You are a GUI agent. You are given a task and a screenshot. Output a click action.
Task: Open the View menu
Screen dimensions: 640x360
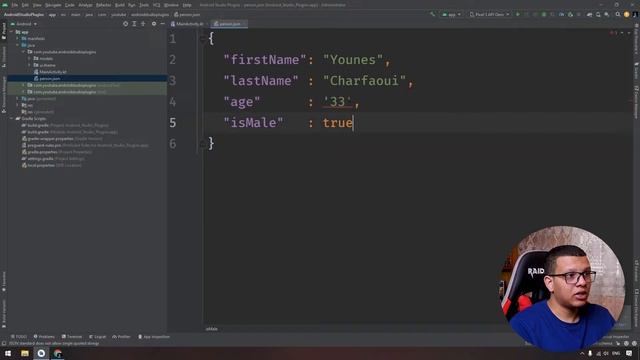[x=37, y=5]
